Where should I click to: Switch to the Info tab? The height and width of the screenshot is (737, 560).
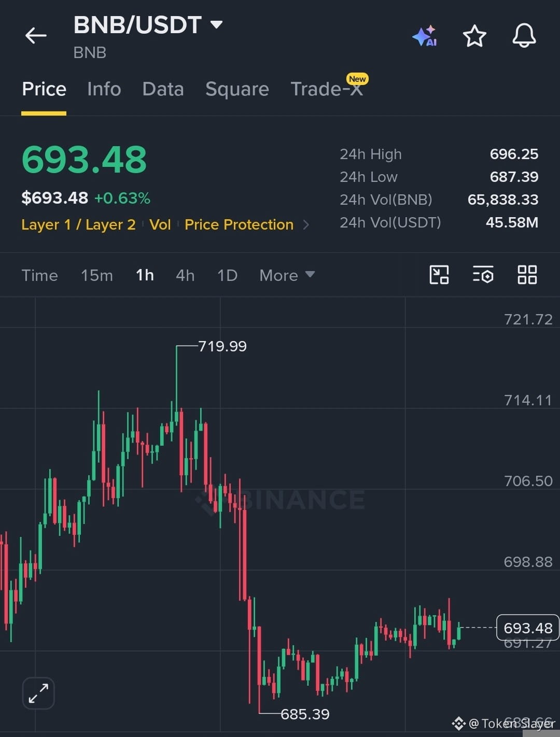click(104, 89)
